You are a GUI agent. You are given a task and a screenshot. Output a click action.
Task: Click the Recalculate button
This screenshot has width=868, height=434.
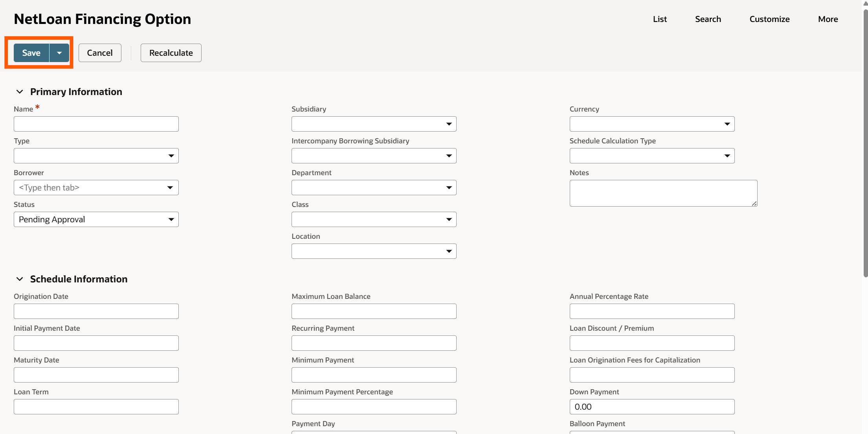[x=171, y=53]
